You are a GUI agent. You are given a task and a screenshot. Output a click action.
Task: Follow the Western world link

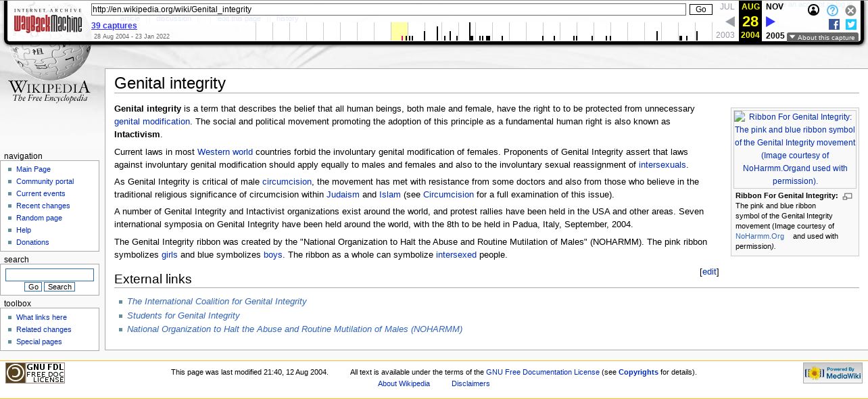point(225,152)
